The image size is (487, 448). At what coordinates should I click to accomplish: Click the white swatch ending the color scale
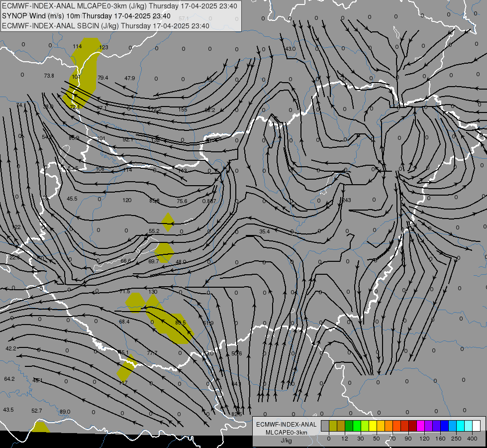[x=476, y=426]
